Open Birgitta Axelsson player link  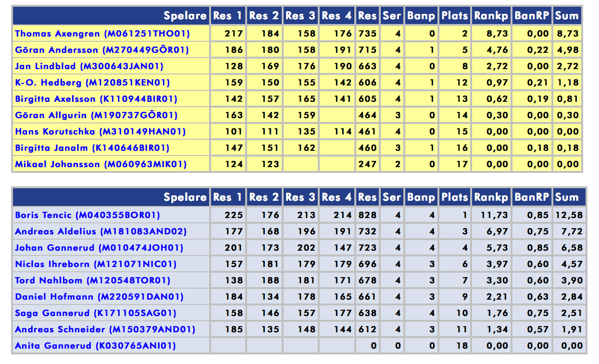click(96, 99)
